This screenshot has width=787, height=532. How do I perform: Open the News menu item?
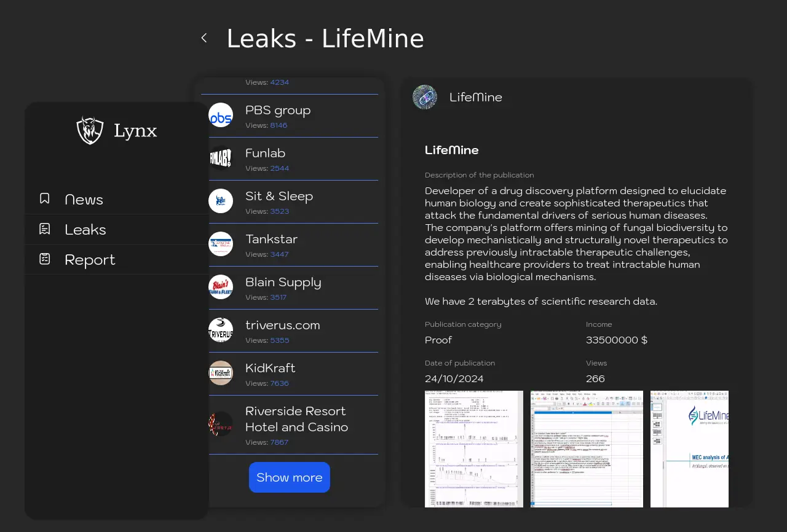coord(84,200)
